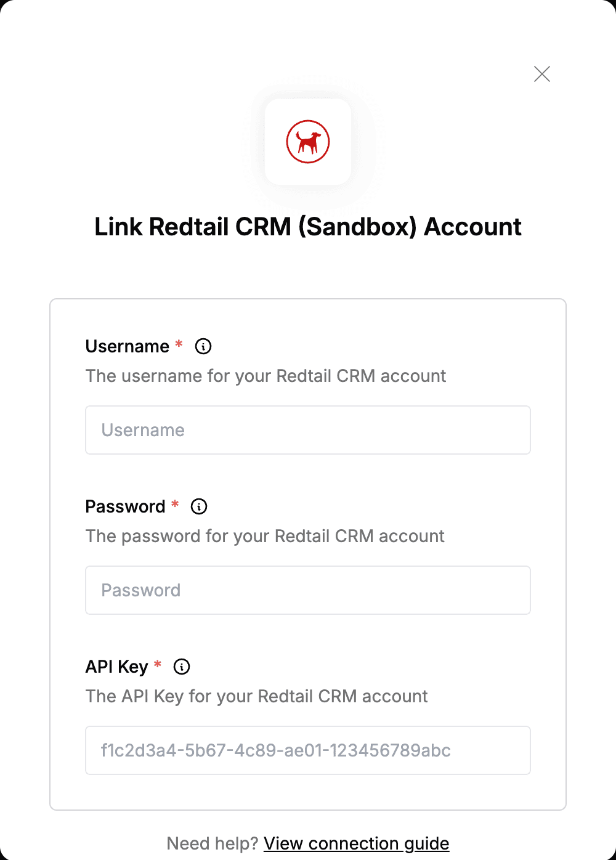This screenshot has width=616, height=860.
Task: Focus the Username input field
Action: 308,430
